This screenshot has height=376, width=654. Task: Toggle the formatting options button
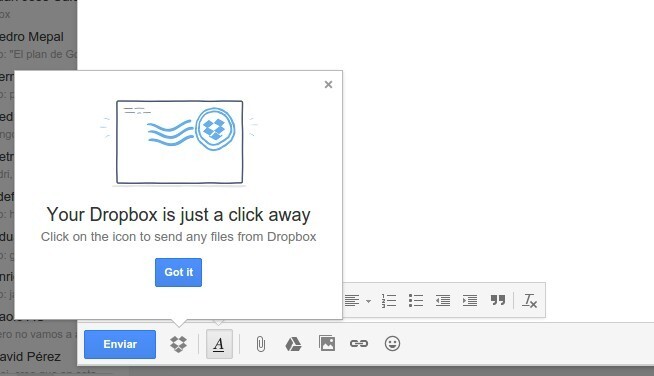219,344
